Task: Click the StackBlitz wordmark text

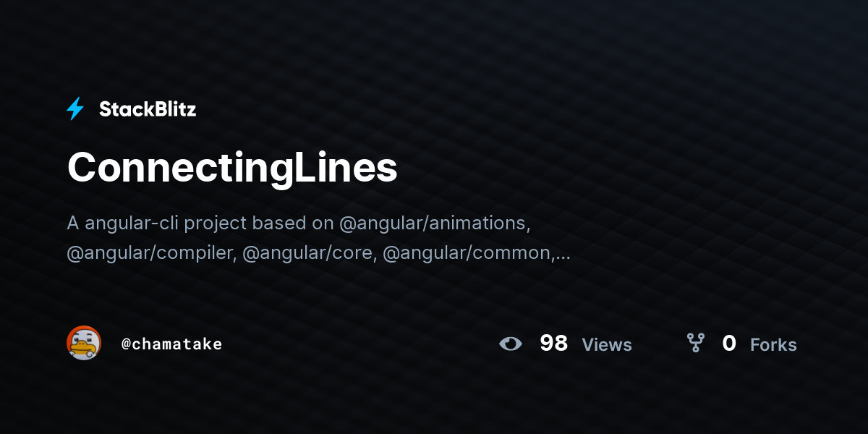Action: 148,109
